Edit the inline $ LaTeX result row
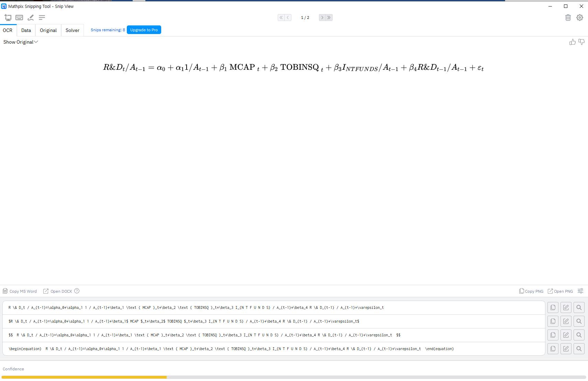This screenshot has width=588, height=381. click(x=566, y=321)
